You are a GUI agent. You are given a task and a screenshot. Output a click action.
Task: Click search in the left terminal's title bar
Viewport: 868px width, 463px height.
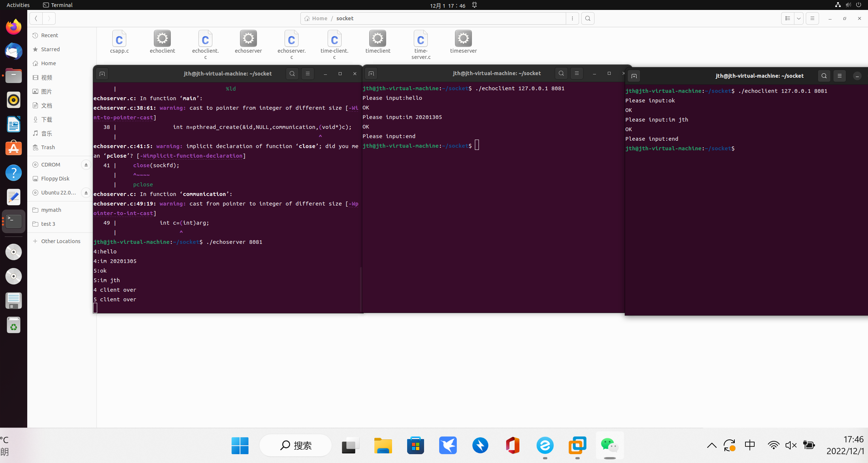pos(292,74)
